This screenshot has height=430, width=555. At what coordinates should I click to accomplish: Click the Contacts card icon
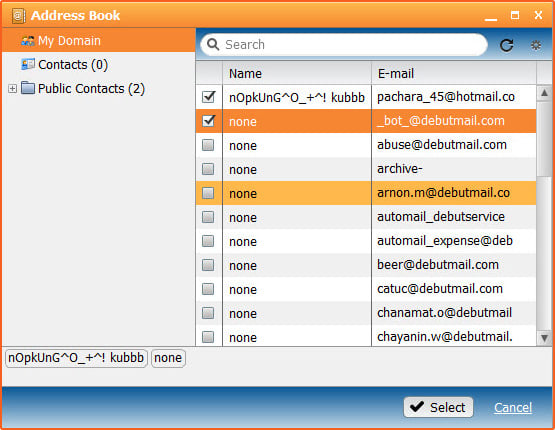pos(28,65)
